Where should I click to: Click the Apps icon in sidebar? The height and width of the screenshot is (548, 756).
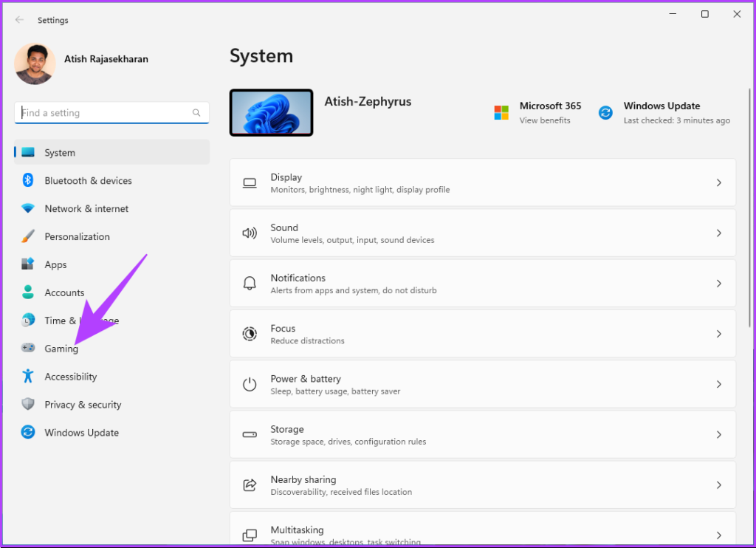tap(28, 264)
